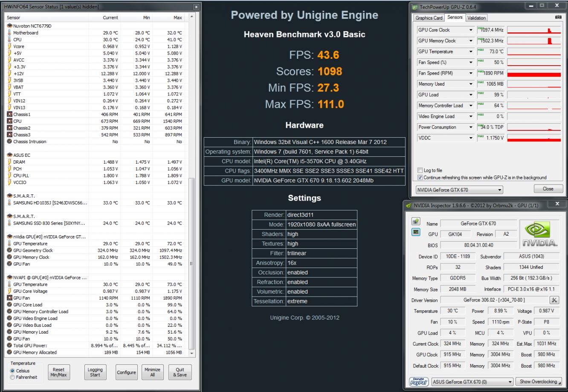Click drive thermometer icon beside SAMSUNG HD103SJ
Screen dimensions: 568x392
tap(9, 203)
